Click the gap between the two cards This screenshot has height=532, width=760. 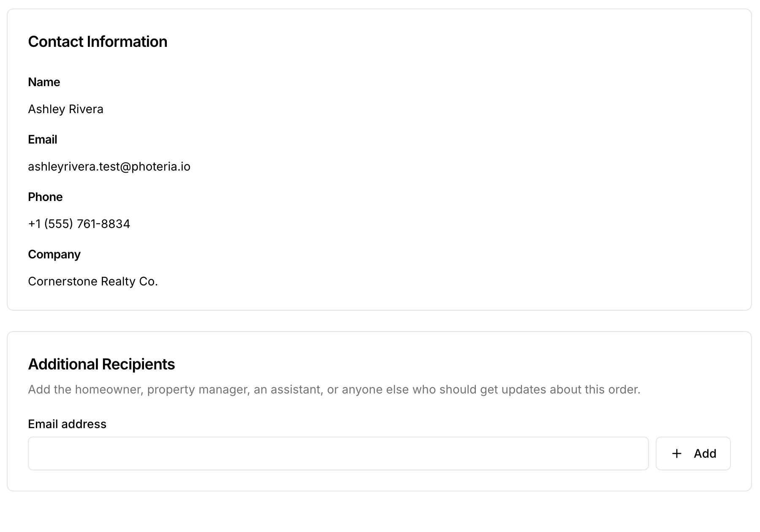379,321
